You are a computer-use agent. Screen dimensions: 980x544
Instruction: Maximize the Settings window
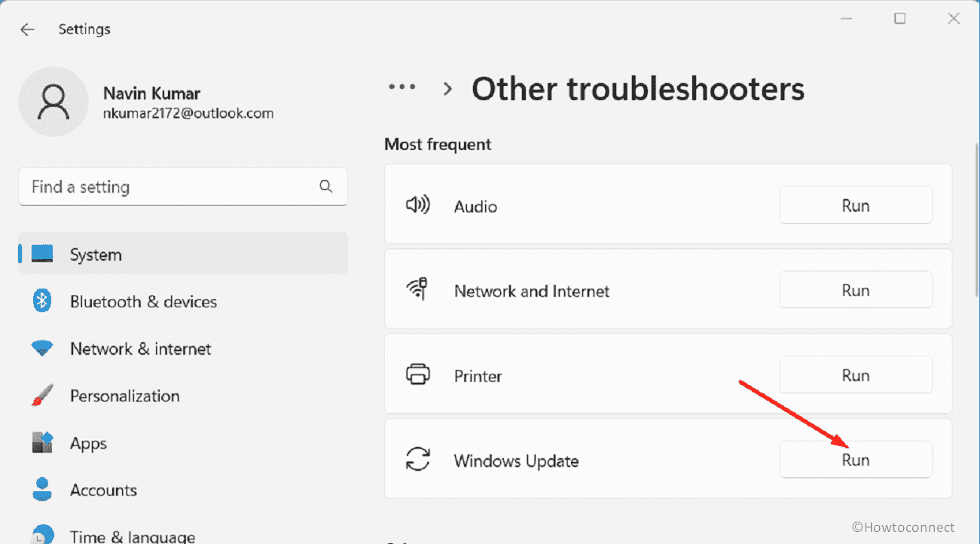[x=899, y=19]
